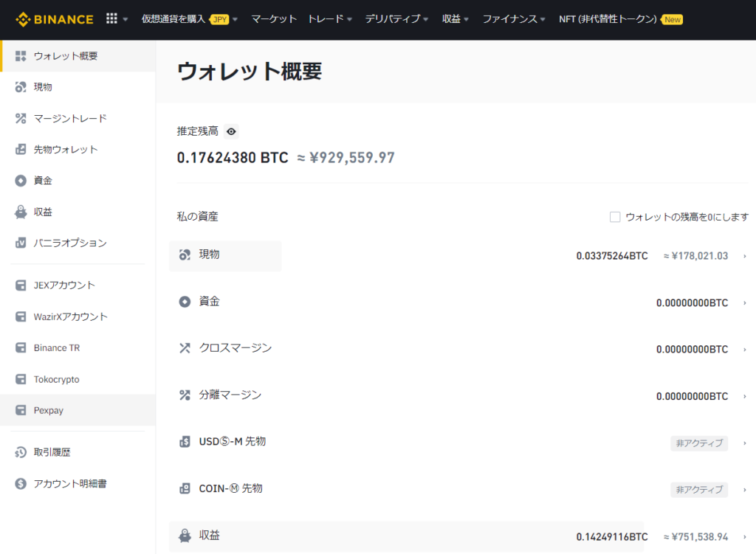Open the apps grid menu icon
Screen dimensions: 756x554
[111, 19]
